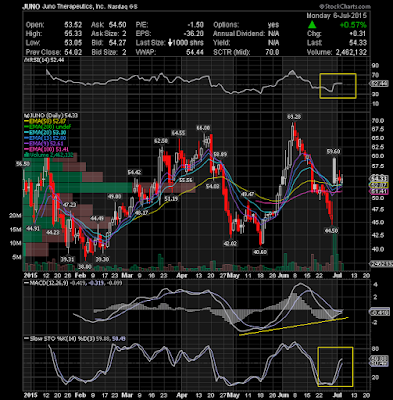Click the 49.47 price label
The height and width of the screenshot is (400, 393).
[x=247, y=194]
